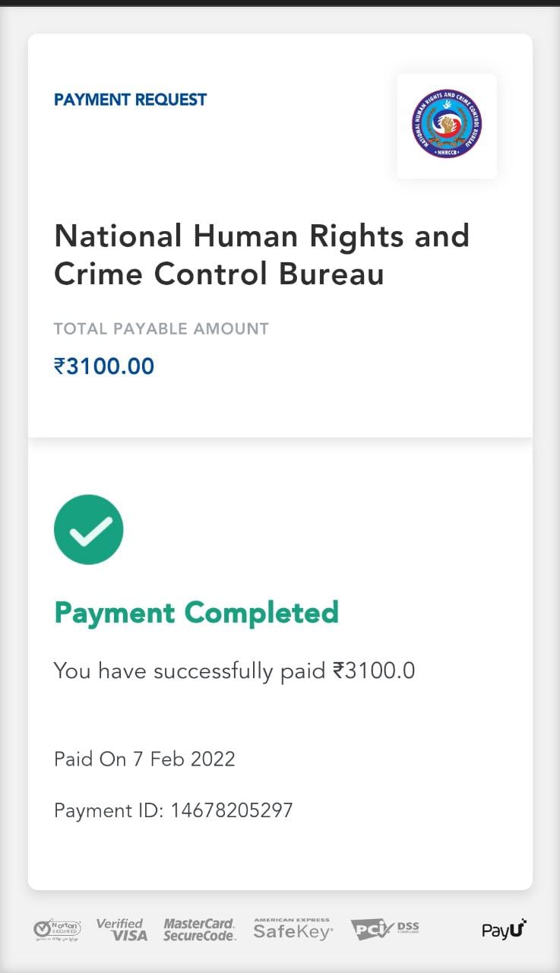
Task: Click the PCI DSS compliance badge
Action: click(384, 929)
